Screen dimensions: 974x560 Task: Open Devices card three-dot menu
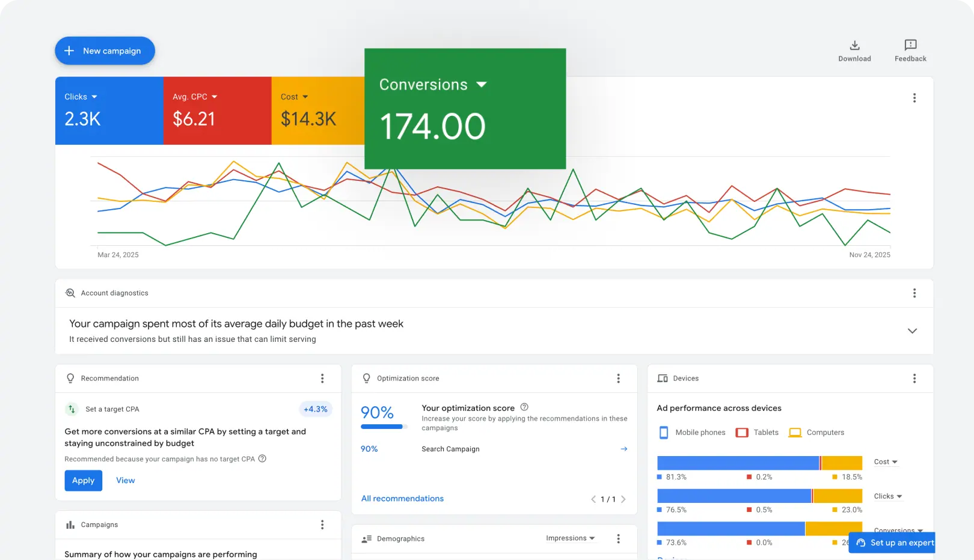click(914, 379)
